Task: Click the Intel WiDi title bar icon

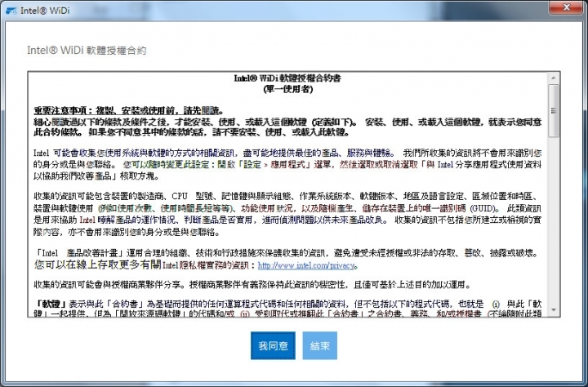Action: point(11,11)
